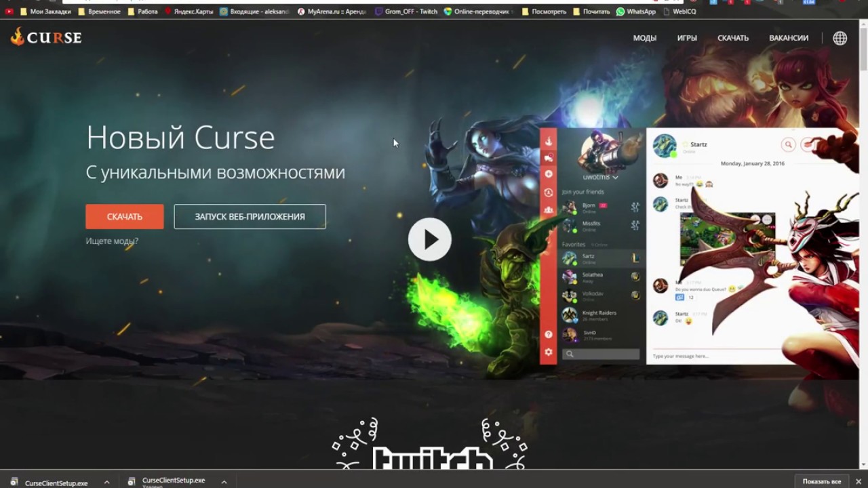Click the 'Новый Curse' heading

180,138
